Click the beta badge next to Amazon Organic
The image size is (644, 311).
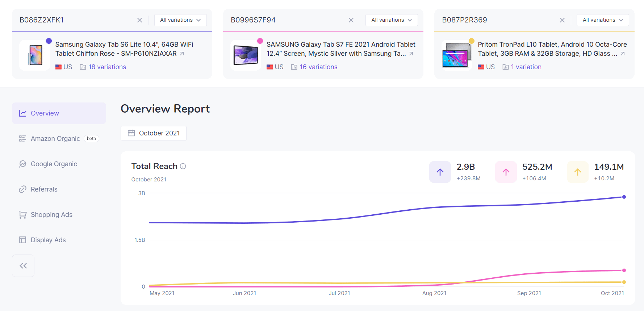pyautogui.click(x=91, y=139)
